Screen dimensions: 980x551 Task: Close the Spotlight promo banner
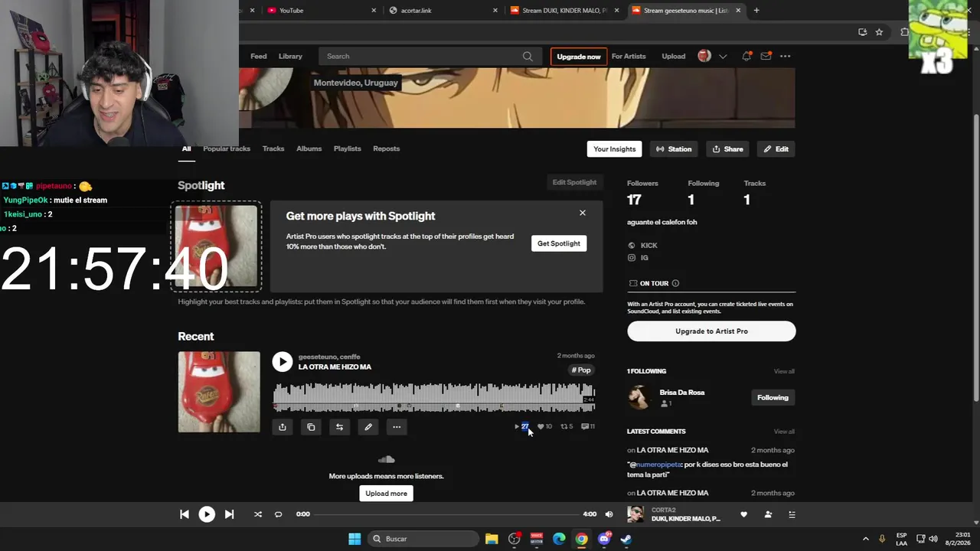coord(583,213)
